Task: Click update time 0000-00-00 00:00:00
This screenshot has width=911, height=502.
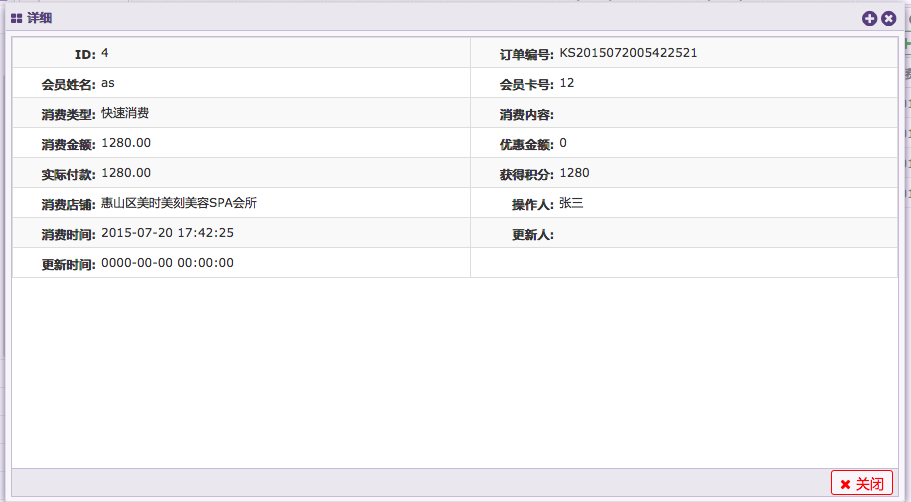Action: click(167, 263)
